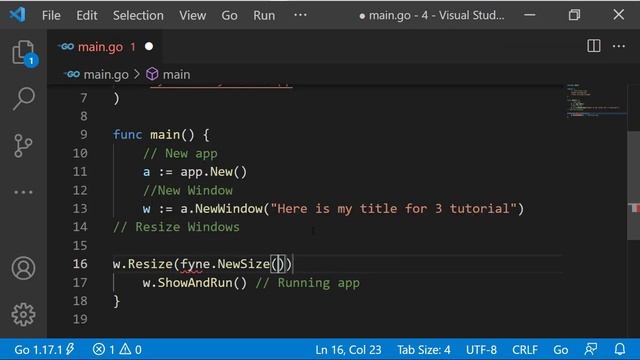Image resolution: width=640 pixels, height=360 pixels.
Task: Click the main symbol breadcrumb cube icon
Action: (152, 74)
